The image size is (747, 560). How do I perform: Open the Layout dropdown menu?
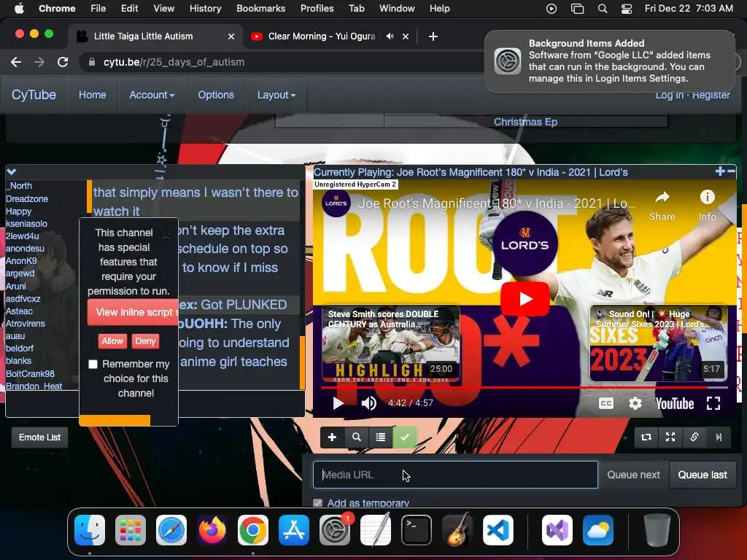[x=276, y=95]
